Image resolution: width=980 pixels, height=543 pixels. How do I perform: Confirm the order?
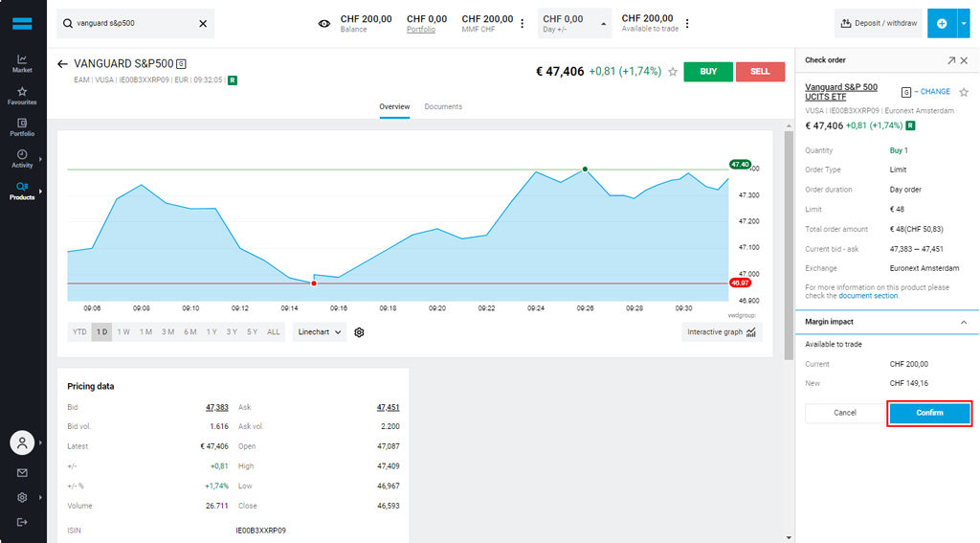tap(929, 413)
